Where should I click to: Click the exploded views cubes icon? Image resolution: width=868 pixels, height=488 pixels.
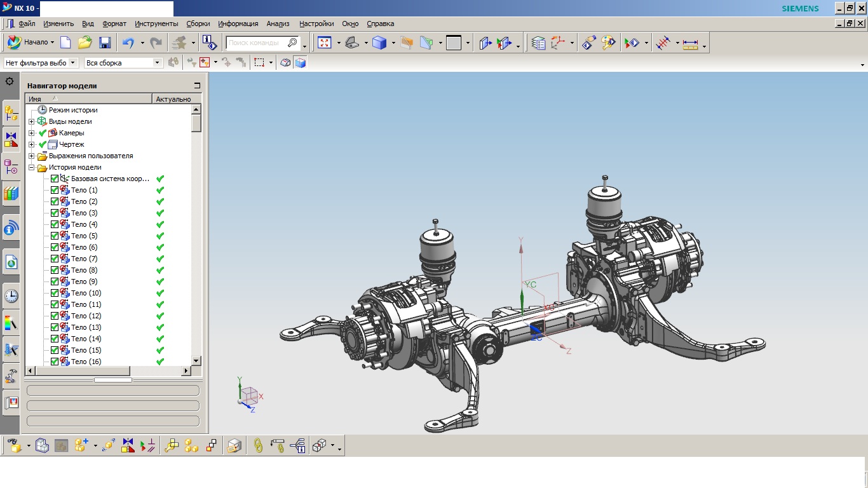(x=319, y=445)
